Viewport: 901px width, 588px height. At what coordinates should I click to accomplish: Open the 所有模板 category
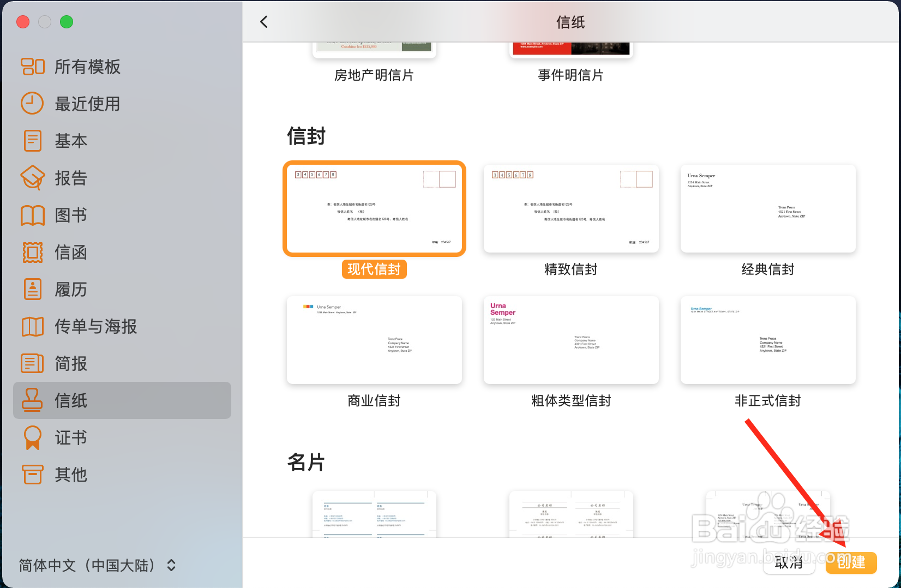(86, 67)
